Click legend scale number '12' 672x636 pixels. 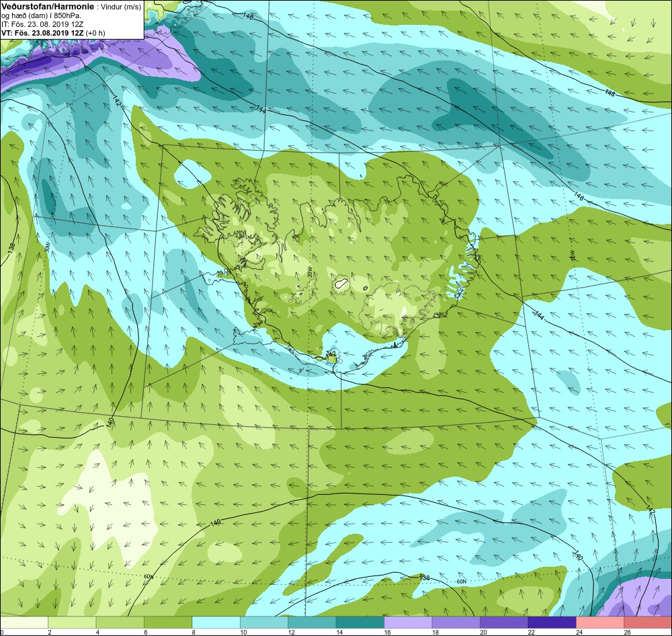[x=291, y=632]
